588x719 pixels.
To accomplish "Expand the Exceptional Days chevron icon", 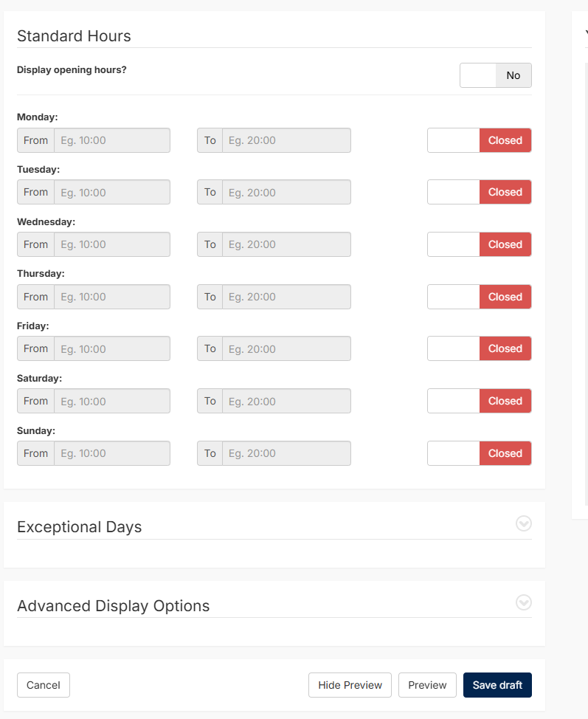I will click(523, 523).
